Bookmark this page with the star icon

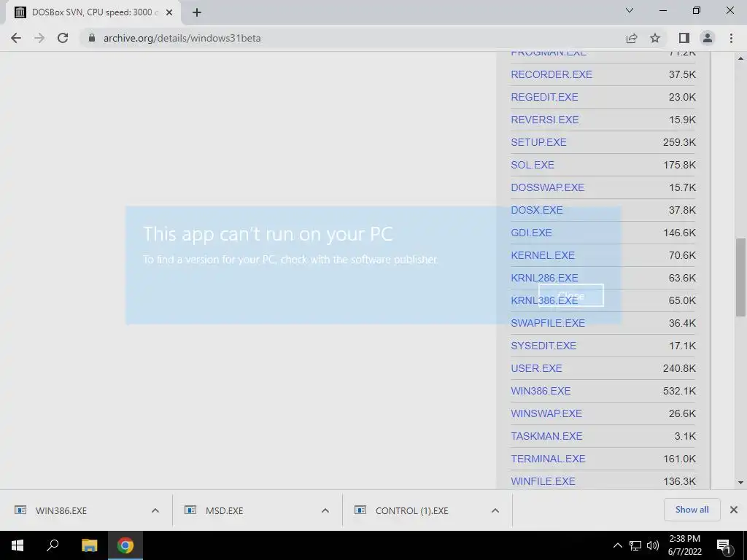click(655, 38)
